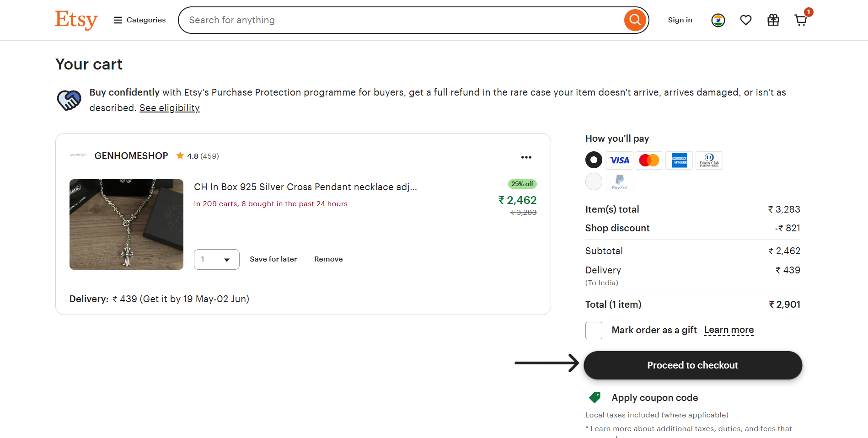Check the Mark order as a gift box
868x438 pixels.
tap(594, 330)
